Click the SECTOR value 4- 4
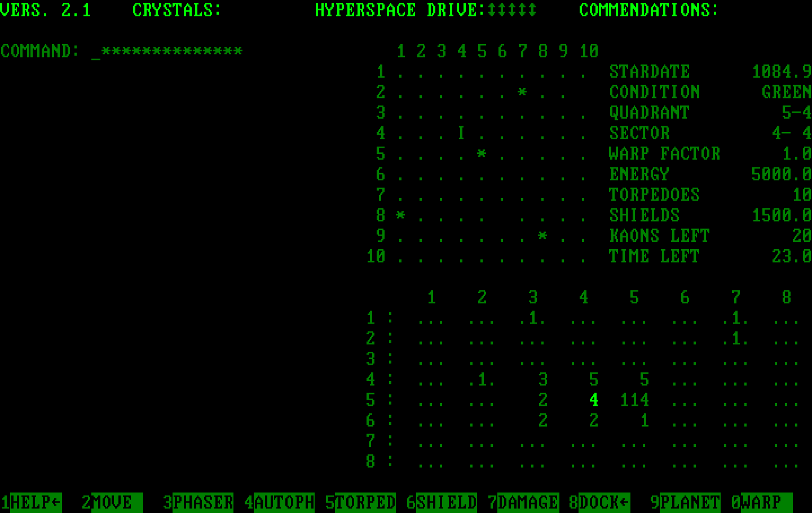Image resolution: width=812 pixels, height=513 pixels. (x=792, y=133)
